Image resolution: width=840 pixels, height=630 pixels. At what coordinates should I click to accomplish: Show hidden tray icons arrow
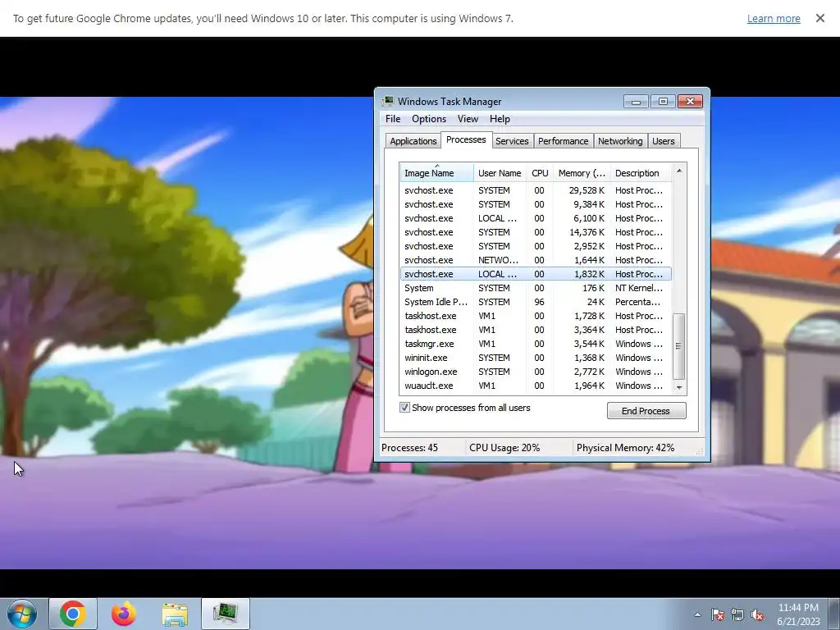[697, 614]
